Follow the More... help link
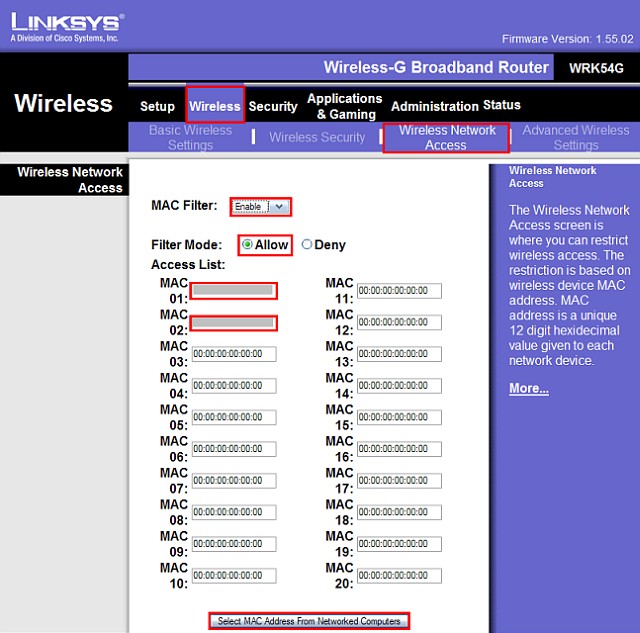 pos(529,388)
